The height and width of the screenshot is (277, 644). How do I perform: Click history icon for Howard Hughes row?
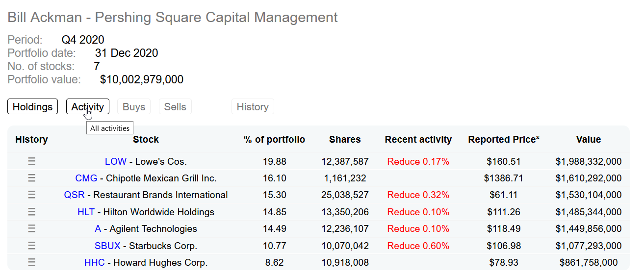point(31,262)
